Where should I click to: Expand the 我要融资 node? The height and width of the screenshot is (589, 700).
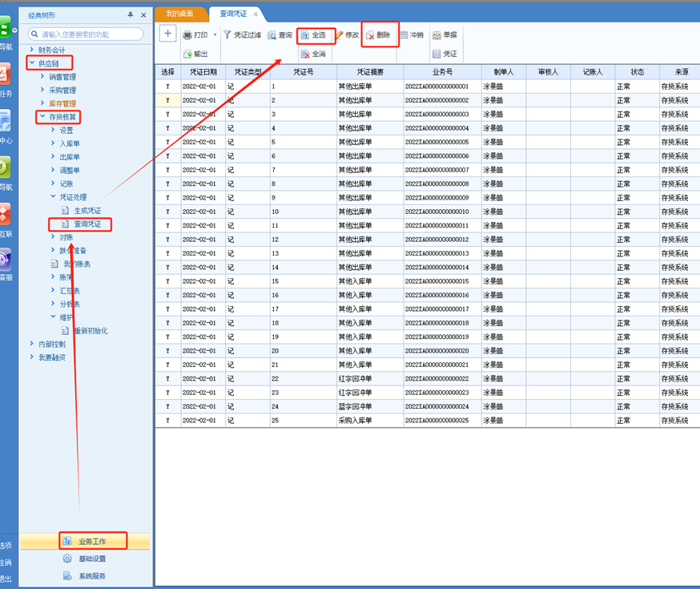click(x=32, y=357)
